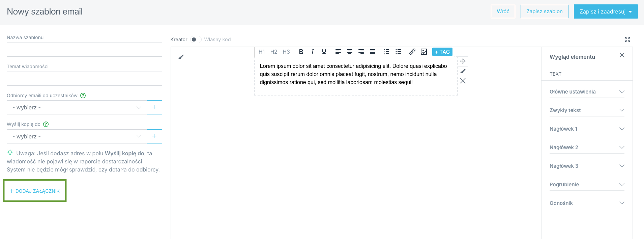This screenshot has width=644, height=239.
Task: Click the + TAG button
Action: click(442, 52)
